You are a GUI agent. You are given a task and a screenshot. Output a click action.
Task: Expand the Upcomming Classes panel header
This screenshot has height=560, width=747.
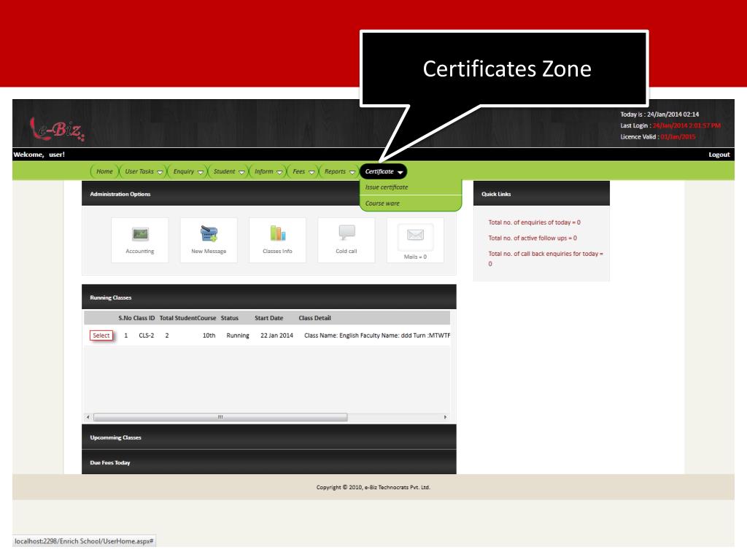(268, 437)
